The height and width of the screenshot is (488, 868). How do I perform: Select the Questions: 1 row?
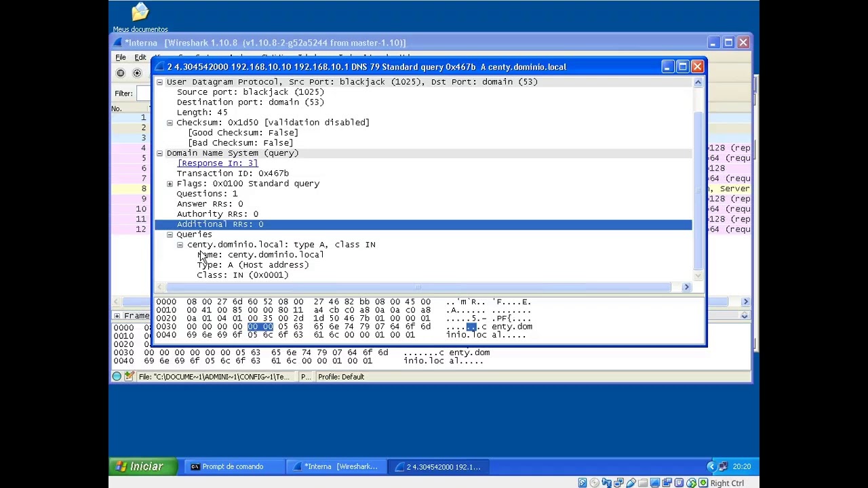207,194
